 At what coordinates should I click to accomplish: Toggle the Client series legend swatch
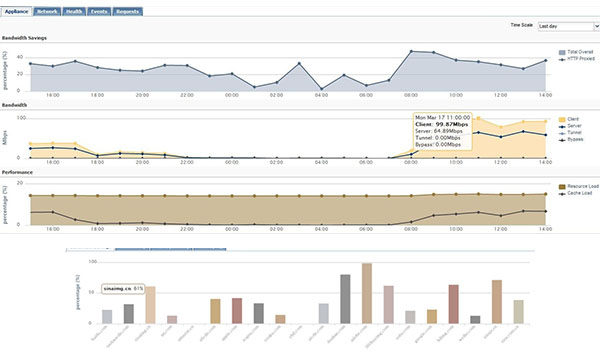coord(562,120)
